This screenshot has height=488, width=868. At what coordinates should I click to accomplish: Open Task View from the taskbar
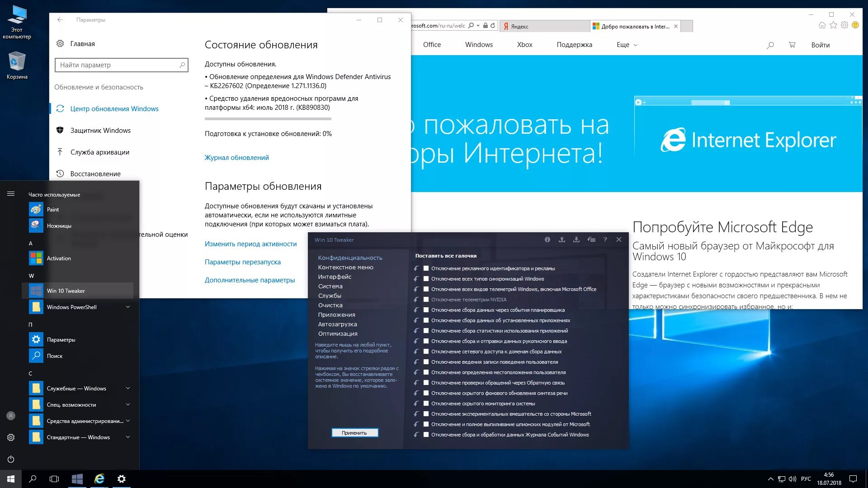tap(54, 479)
